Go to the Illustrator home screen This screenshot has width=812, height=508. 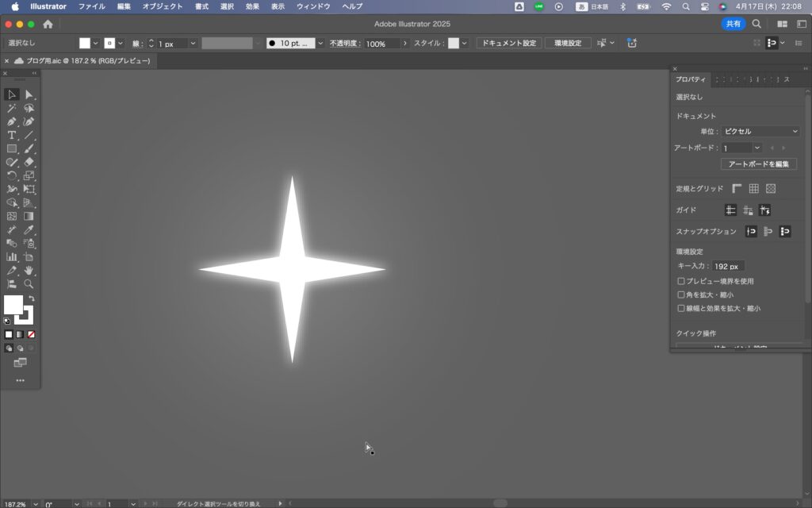[48, 24]
